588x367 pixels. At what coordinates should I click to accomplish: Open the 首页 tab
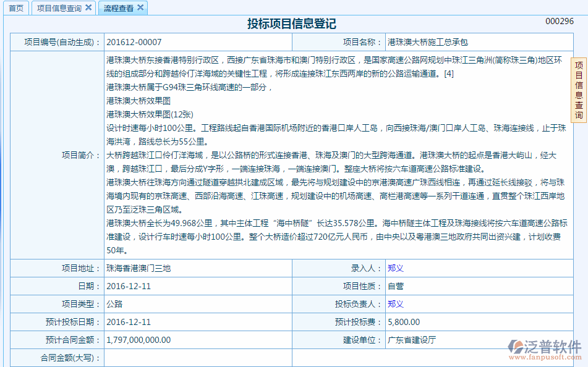coord(16,8)
